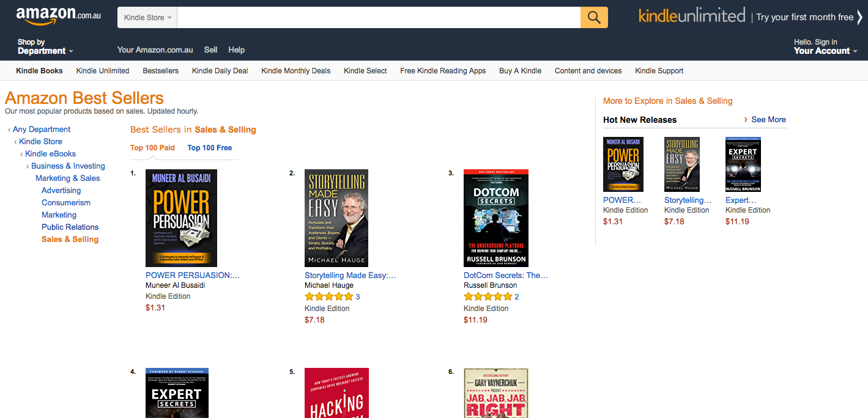Go back to Any Department
The width and height of the screenshot is (868, 418).
pyautogui.click(x=42, y=130)
